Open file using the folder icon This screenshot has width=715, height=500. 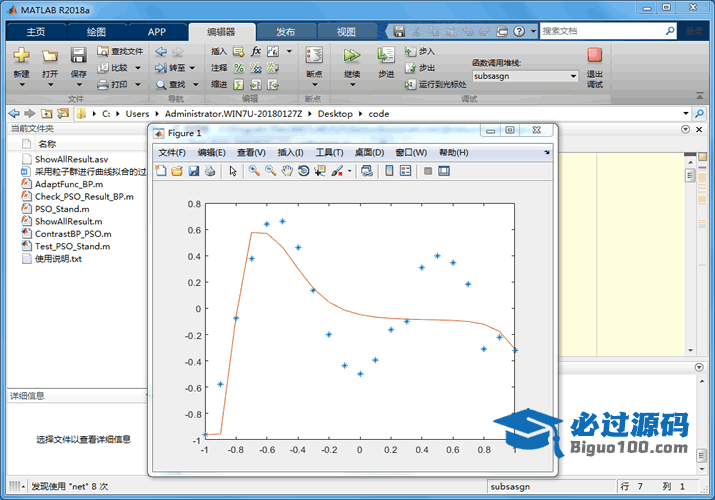point(50,56)
